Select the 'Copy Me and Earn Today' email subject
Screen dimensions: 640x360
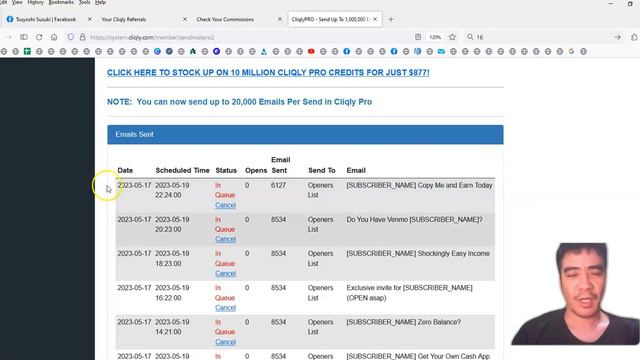[419, 185]
